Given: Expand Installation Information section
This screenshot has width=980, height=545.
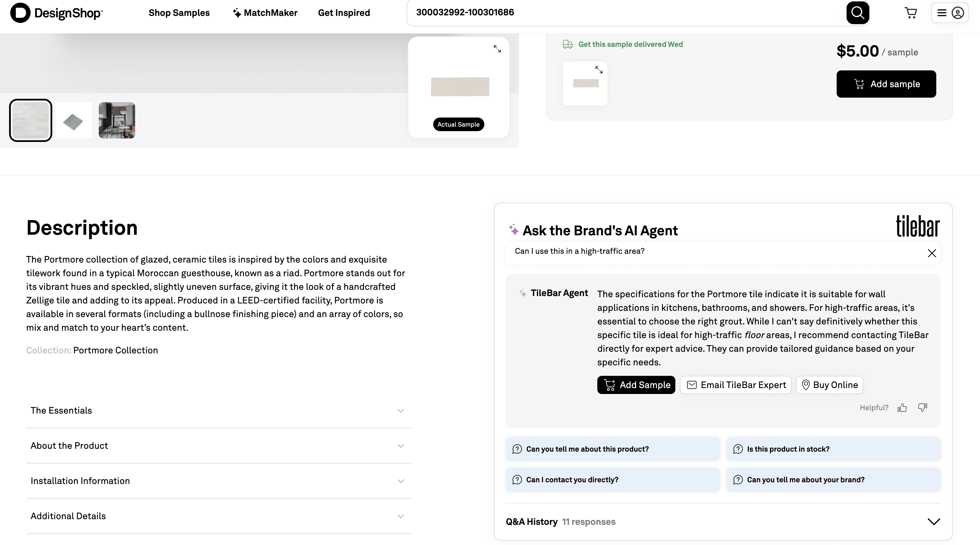Looking at the screenshot, I should 219,481.
